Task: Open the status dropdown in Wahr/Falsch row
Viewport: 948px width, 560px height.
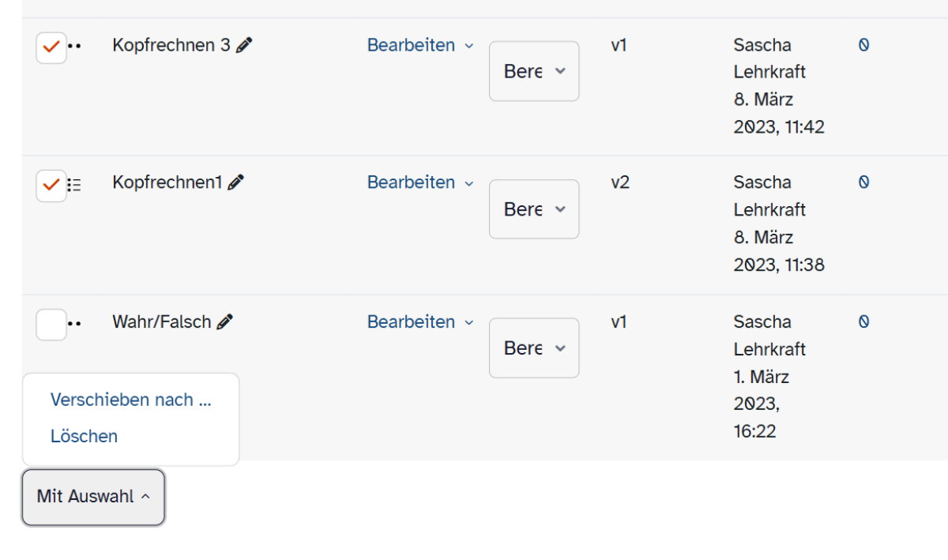Action: click(x=534, y=348)
